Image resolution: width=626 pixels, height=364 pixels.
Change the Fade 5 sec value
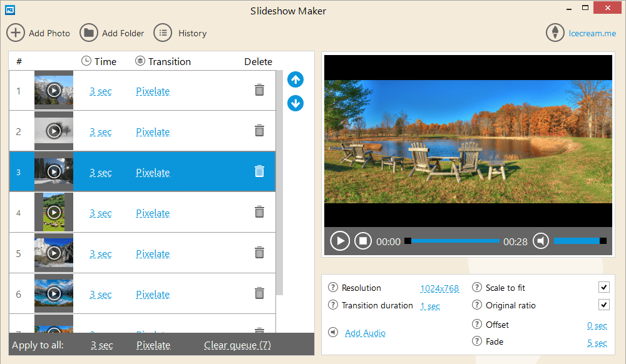[597, 343]
